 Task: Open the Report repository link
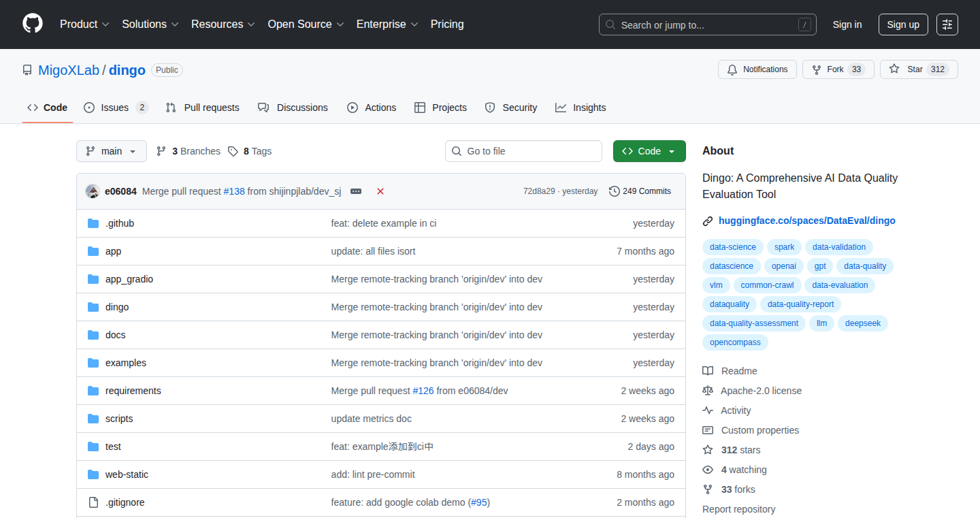click(739, 509)
